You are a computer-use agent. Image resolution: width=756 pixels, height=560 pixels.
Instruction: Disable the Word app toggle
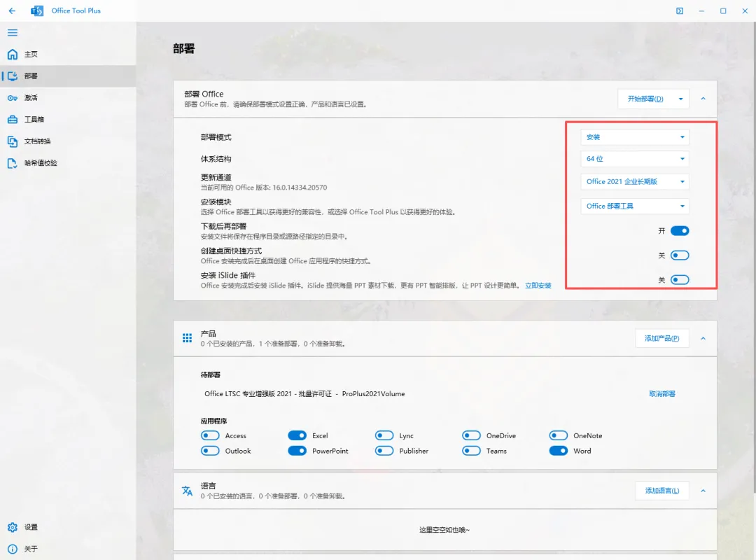559,451
